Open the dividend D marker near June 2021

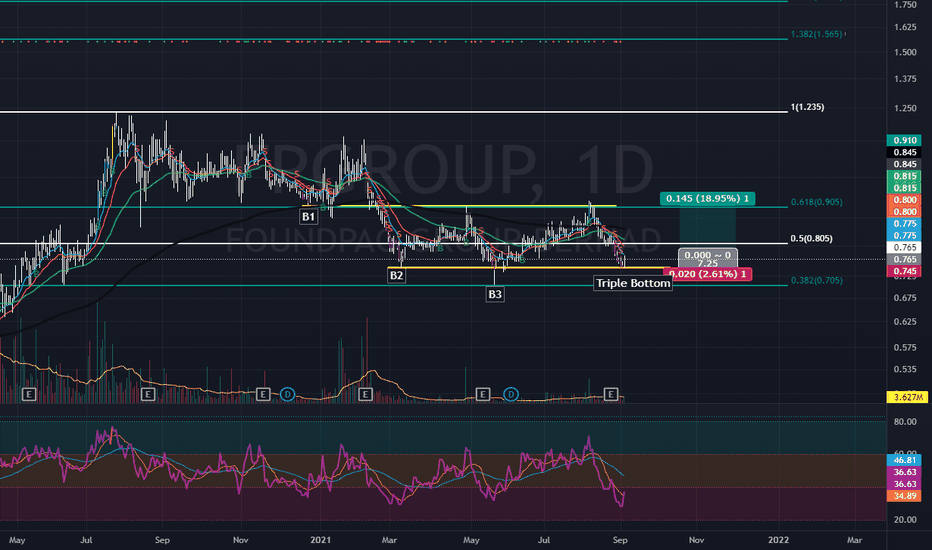(x=511, y=394)
